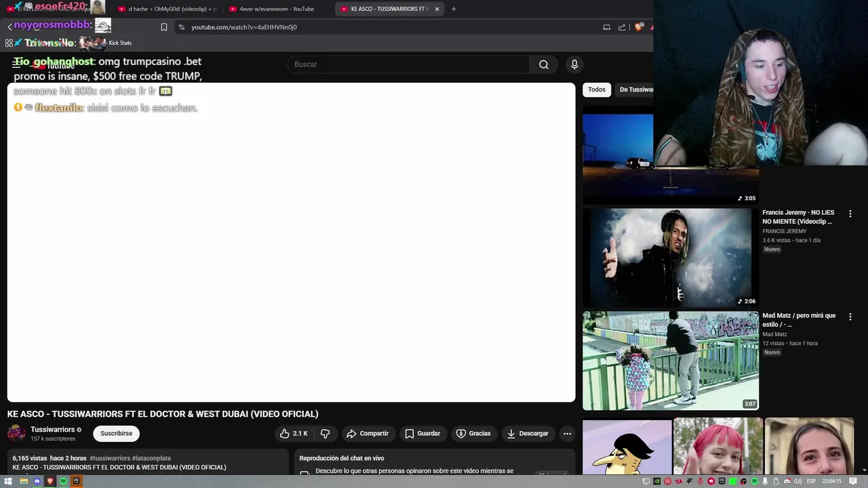Click the Gracias button
Screen dimensions: 868x488
473,433
